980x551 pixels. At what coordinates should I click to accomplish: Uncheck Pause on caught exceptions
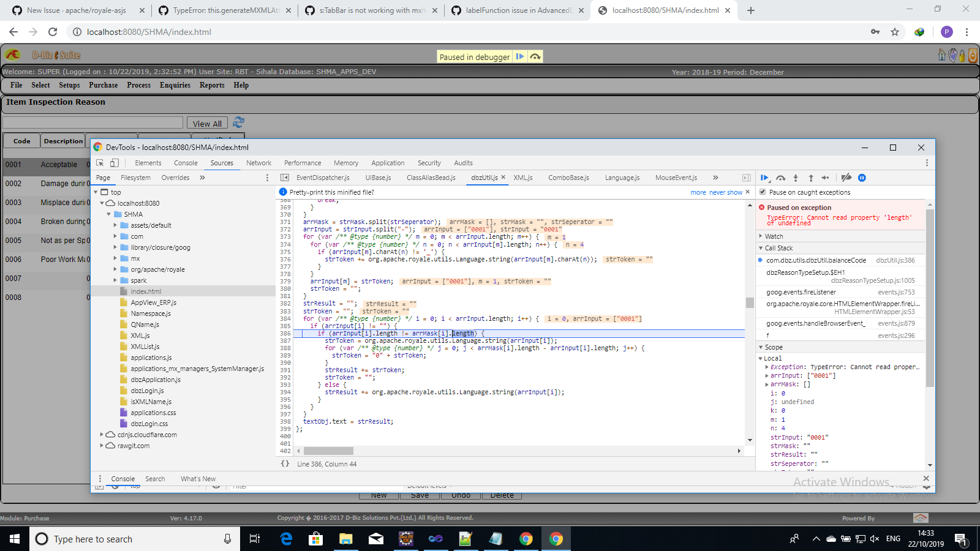(x=763, y=192)
